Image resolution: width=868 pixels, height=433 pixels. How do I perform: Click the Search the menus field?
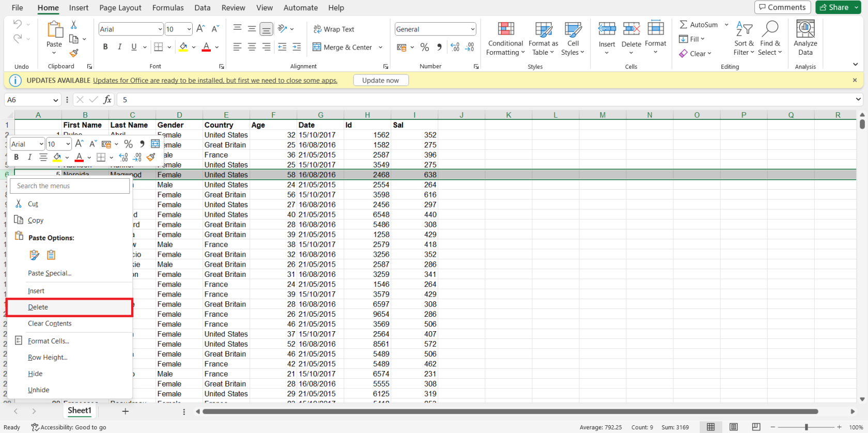[70, 186]
